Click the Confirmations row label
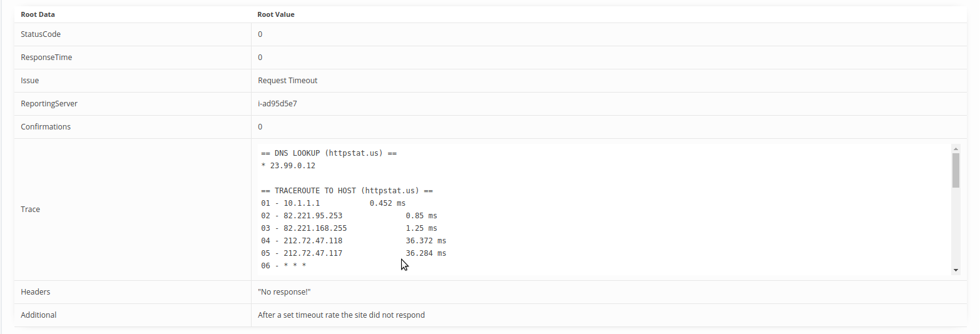 pyautogui.click(x=46, y=127)
